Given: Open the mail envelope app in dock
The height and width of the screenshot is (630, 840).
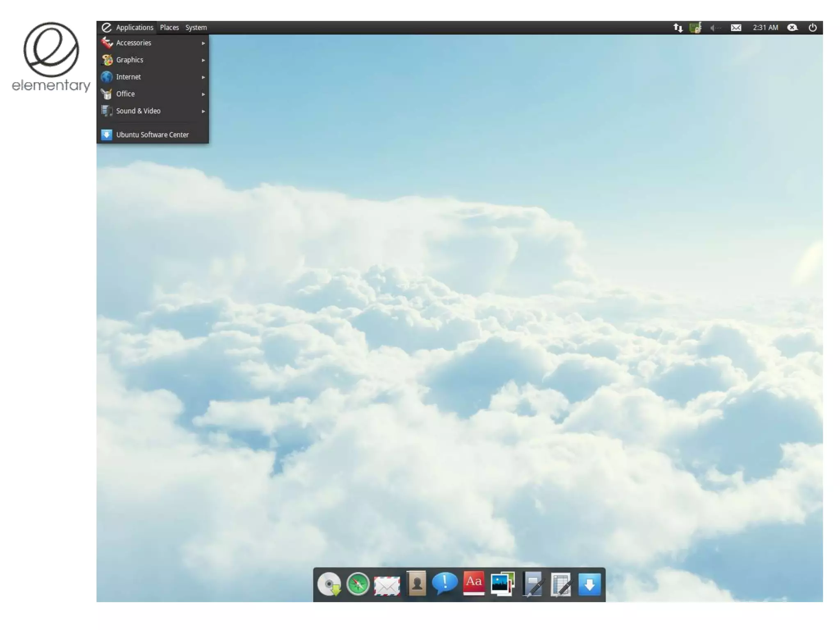Looking at the screenshot, I should pos(387,585).
